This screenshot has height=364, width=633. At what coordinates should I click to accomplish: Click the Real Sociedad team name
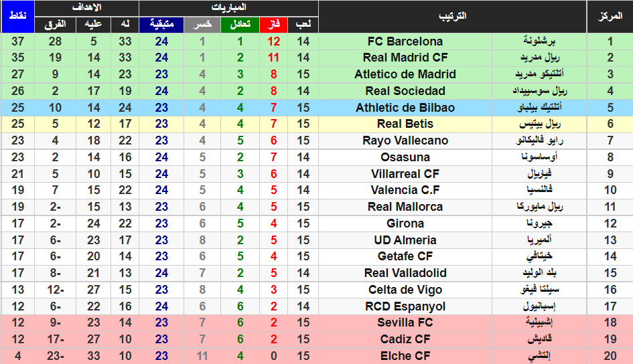pyautogui.click(x=405, y=91)
